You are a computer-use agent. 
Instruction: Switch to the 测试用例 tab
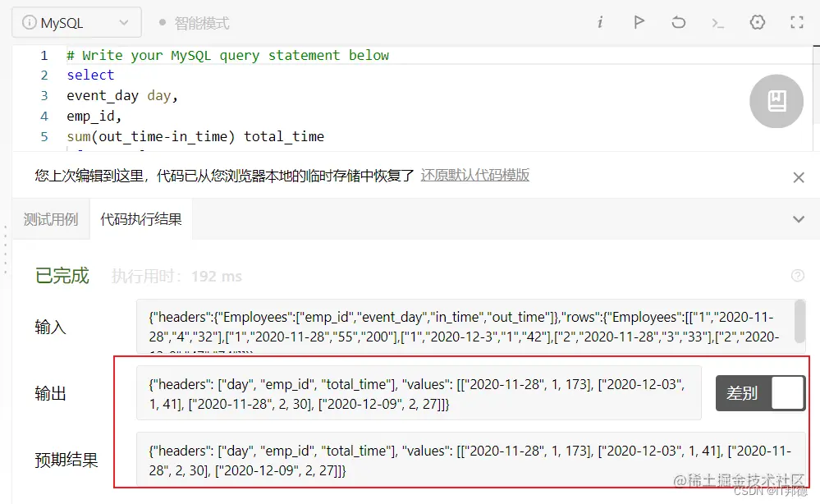pos(51,219)
